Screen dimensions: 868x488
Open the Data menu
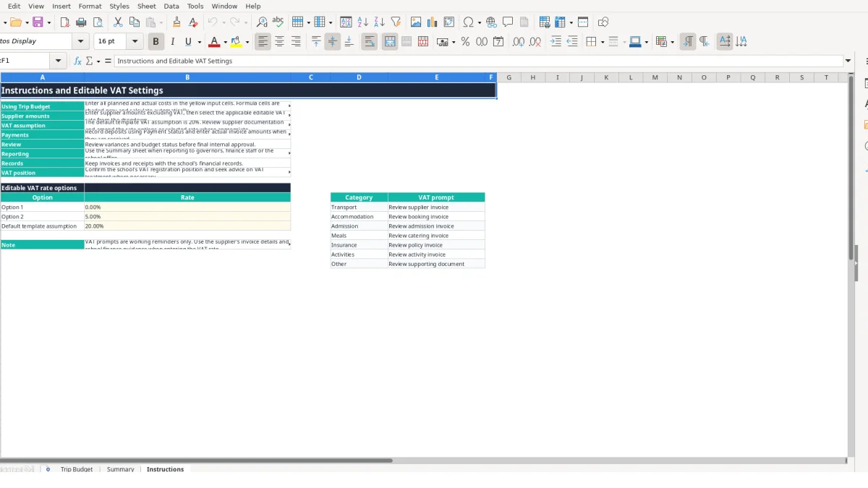point(171,6)
